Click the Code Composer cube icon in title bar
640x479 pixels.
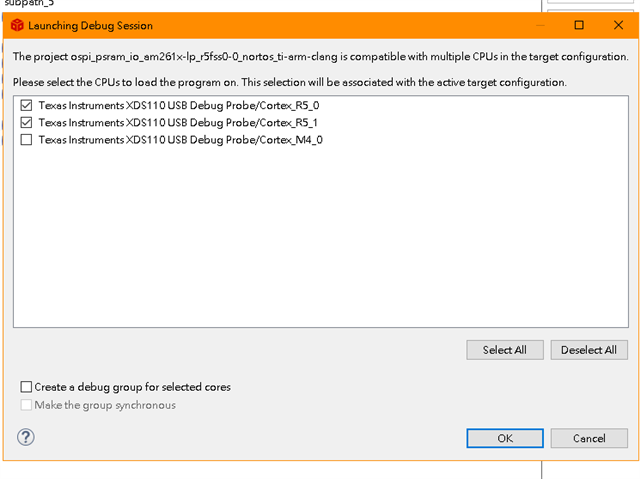coord(17,25)
